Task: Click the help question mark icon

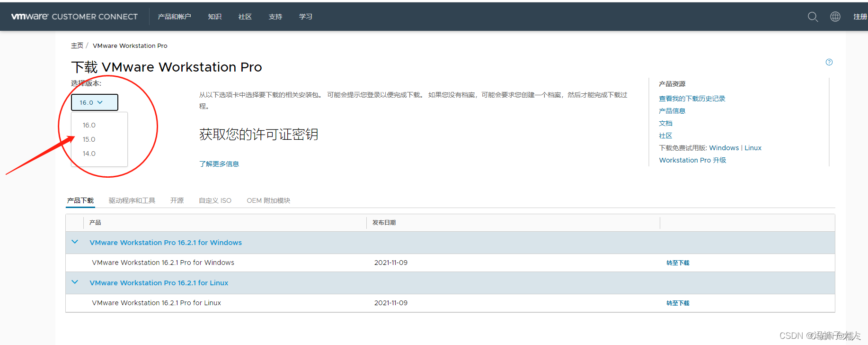Action: click(829, 62)
